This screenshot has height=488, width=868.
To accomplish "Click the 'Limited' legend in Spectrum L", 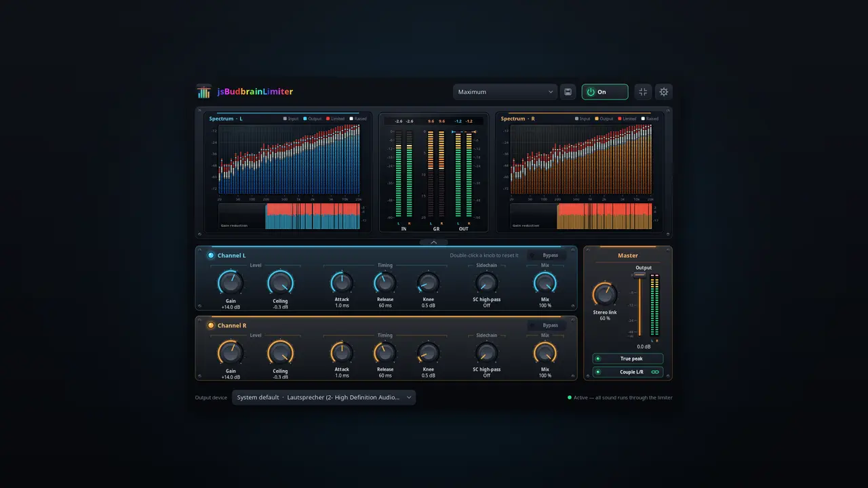I will click(338, 119).
